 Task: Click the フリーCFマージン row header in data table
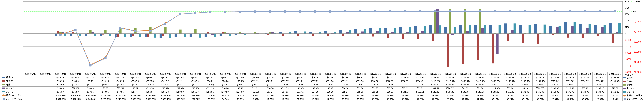point(12,99)
